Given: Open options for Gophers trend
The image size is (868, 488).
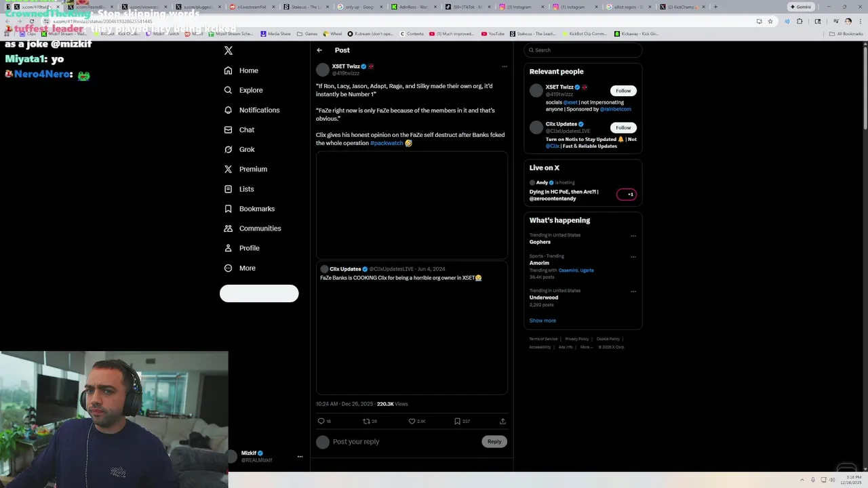Looking at the screenshot, I should [x=633, y=236].
